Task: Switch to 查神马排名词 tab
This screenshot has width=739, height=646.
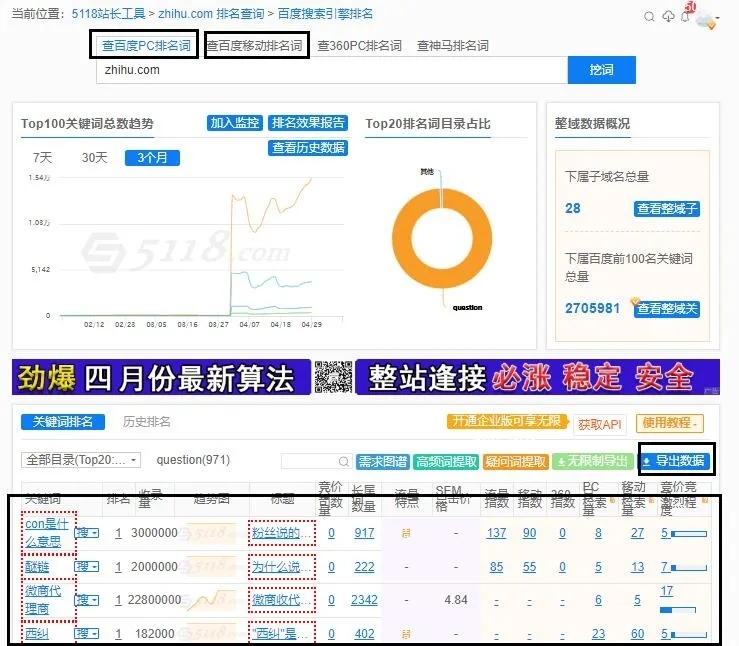Action: [x=452, y=46]
